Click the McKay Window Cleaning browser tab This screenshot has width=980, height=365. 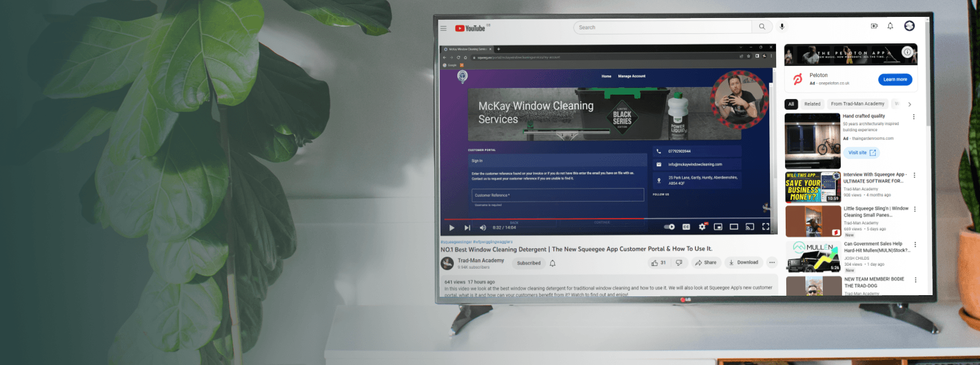point(467,49)
